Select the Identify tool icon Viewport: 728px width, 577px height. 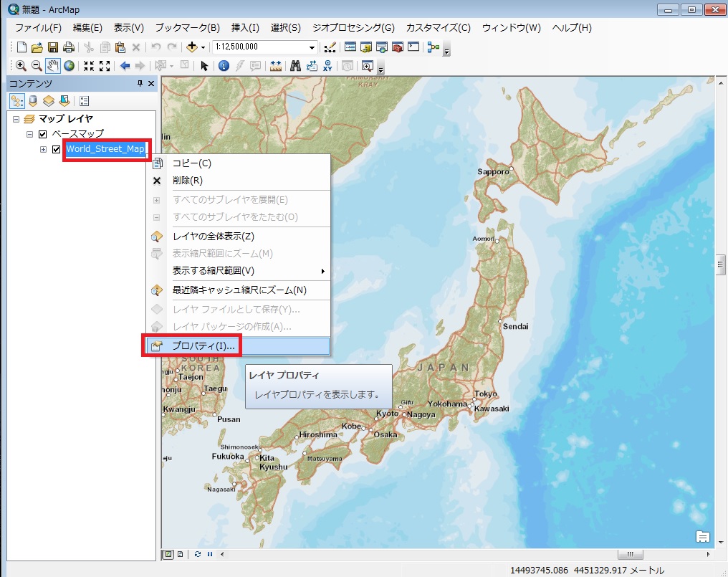(x=223, y=66)
